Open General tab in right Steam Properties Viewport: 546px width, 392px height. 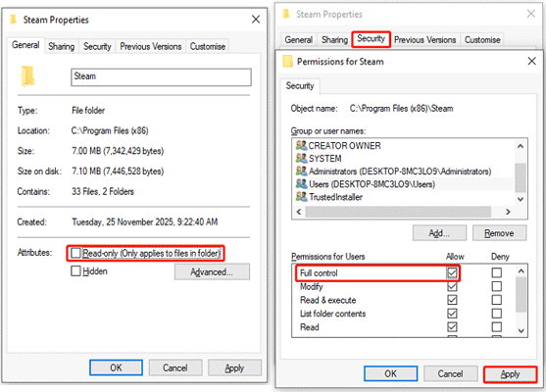pos(298,39)
